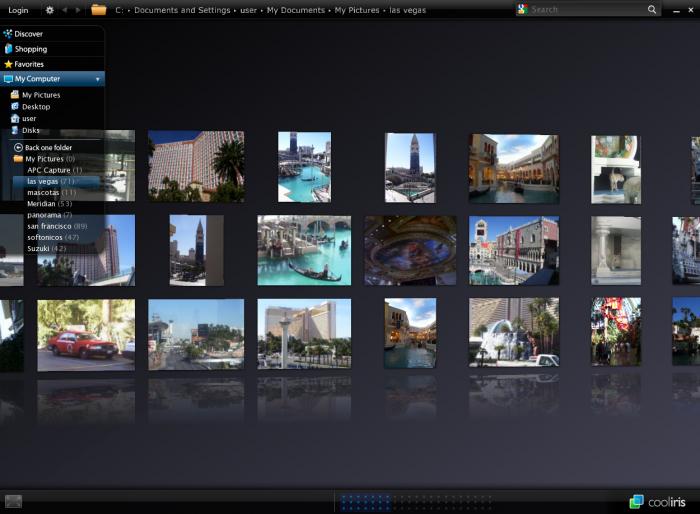Screen dimensions: 700x514
Task: Click the magnifying glass search icon
Action: (x=652, y=10)
